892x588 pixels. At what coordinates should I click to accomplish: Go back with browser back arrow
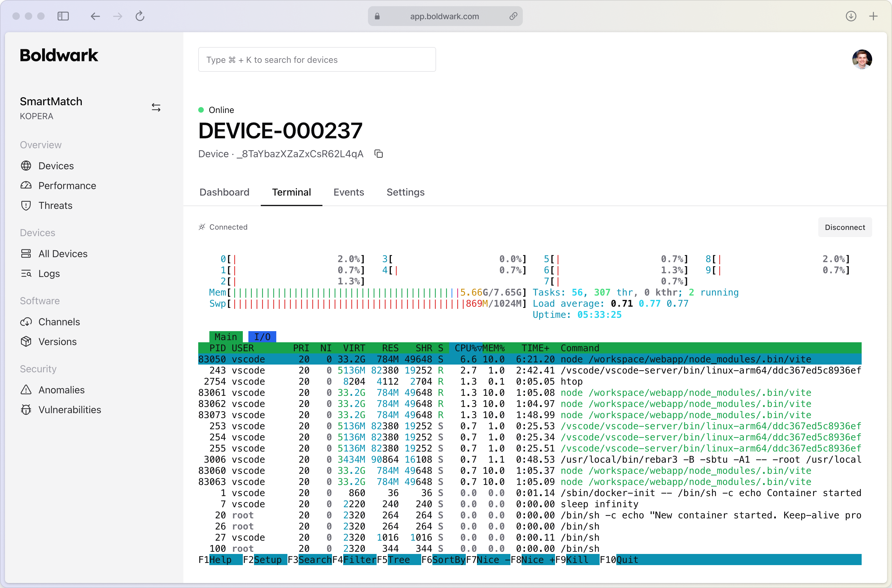95,16
